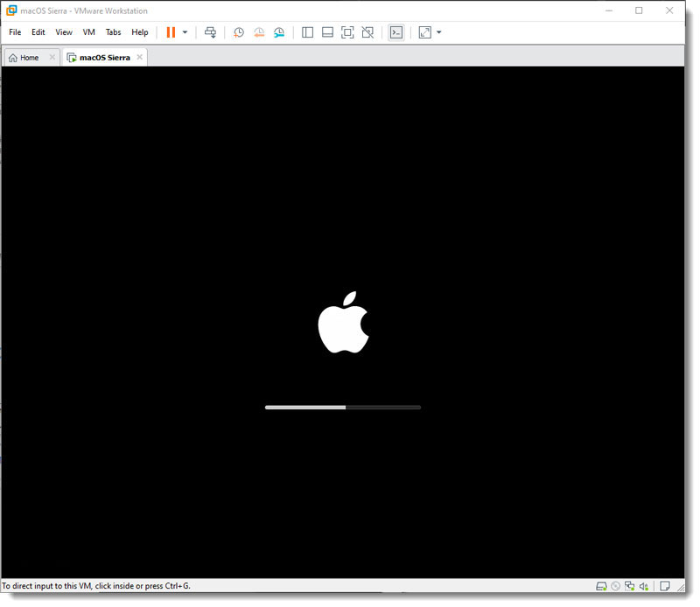
Task: Toggle console view button
Action: point(396,32)
